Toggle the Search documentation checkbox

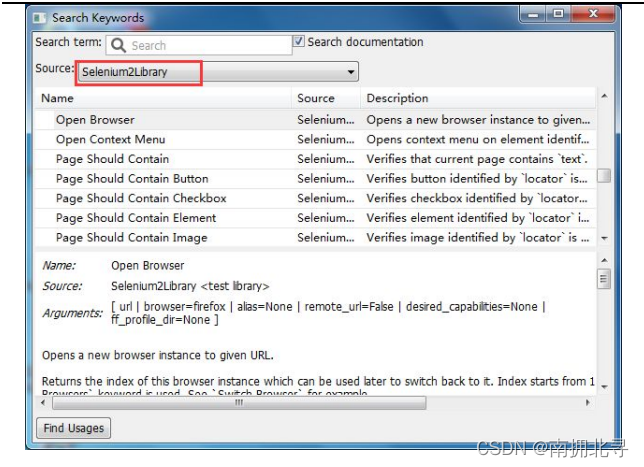(x=299, y=41)
